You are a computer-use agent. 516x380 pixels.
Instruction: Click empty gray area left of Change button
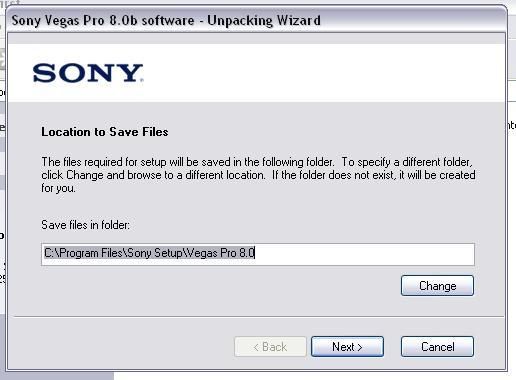point(220,285)
